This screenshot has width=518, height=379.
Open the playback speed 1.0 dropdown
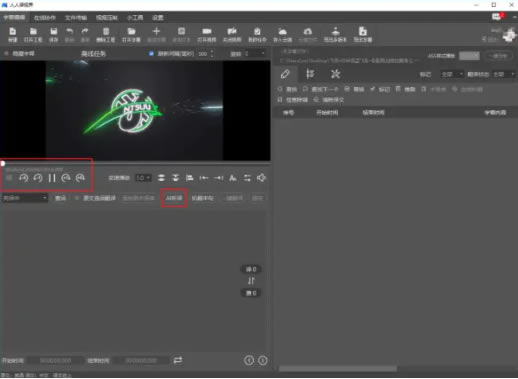[x=143, y=178]
